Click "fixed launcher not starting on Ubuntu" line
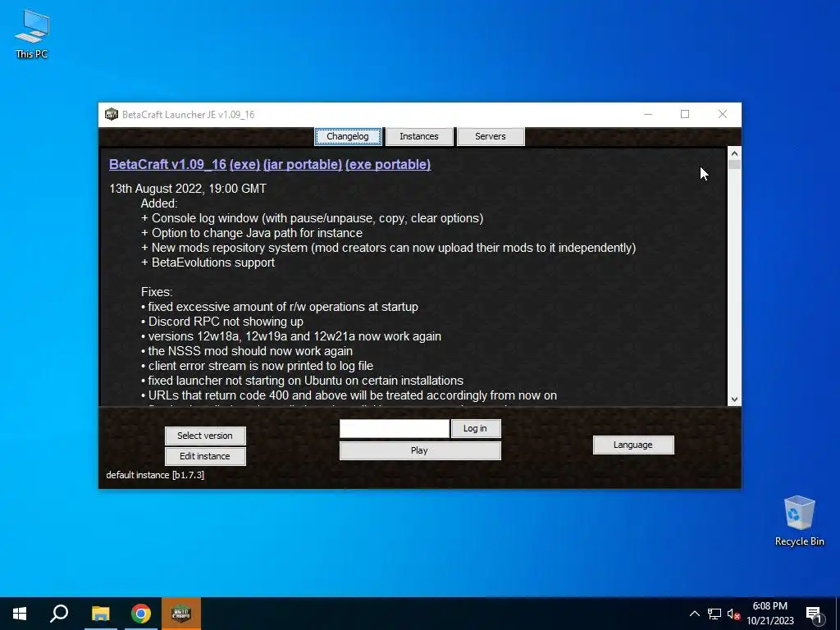Viewport: 840px width, 630px height. point(302,381)
